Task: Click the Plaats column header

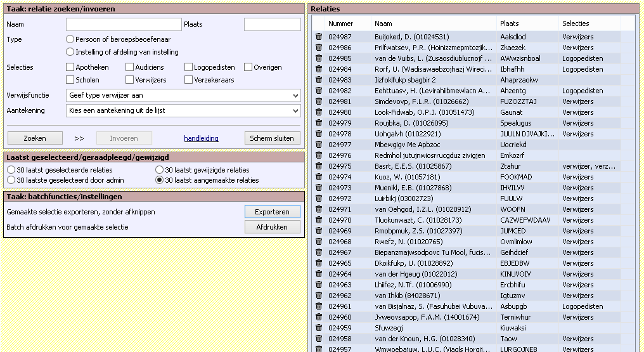Action: (509, 23)
